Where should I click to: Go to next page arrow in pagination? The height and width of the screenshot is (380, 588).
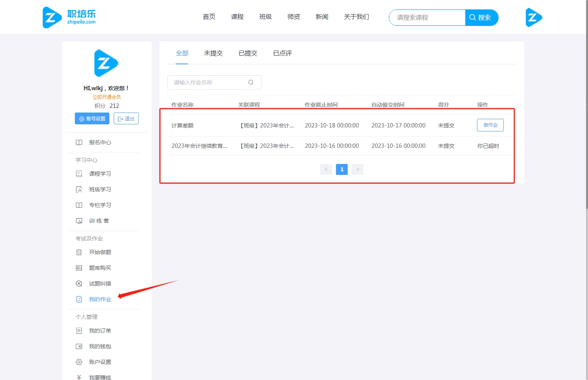pos(358,169)
